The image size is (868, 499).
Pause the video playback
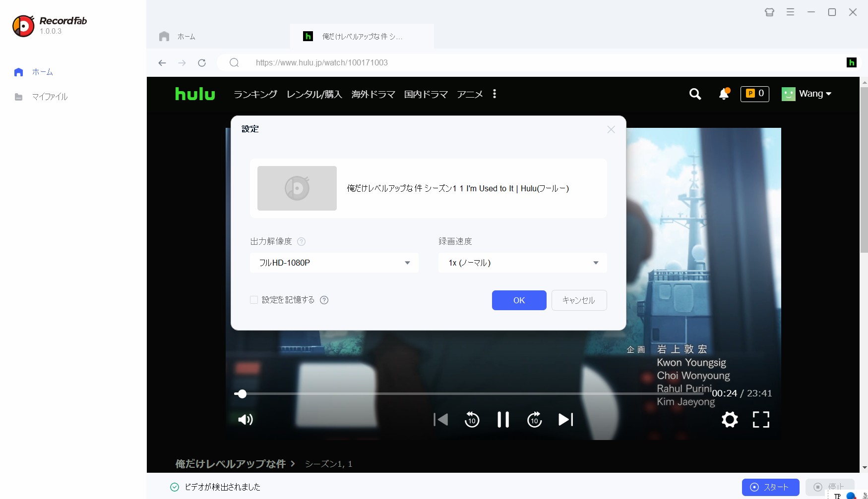[x=503, y=420]
